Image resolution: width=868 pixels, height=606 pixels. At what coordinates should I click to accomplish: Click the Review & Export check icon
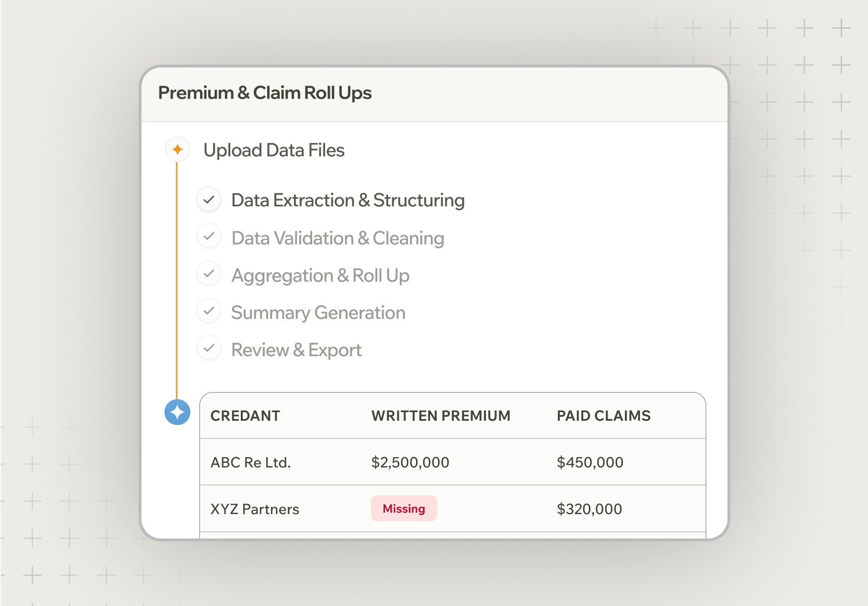click(209, 348)
